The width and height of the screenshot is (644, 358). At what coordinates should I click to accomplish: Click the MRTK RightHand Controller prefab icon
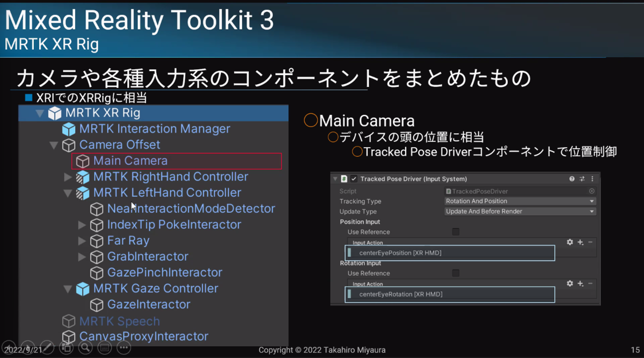tap(83, 177)
